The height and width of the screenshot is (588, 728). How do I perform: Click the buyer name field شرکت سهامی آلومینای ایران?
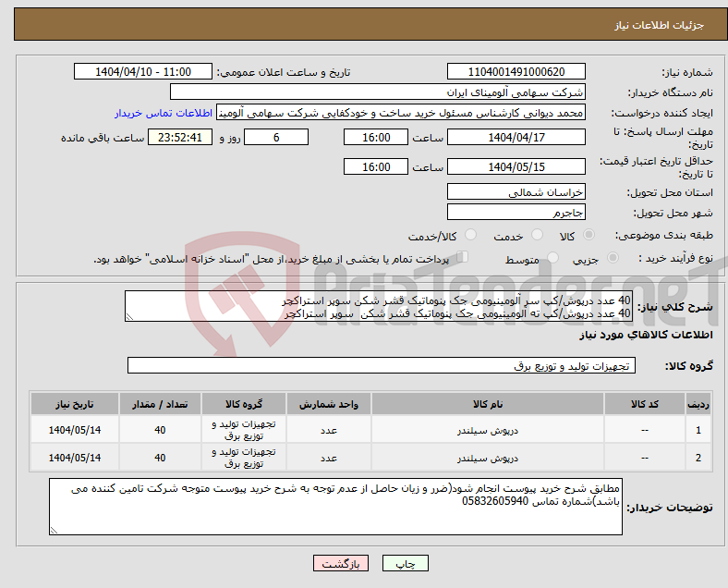[x=378, y=92]
